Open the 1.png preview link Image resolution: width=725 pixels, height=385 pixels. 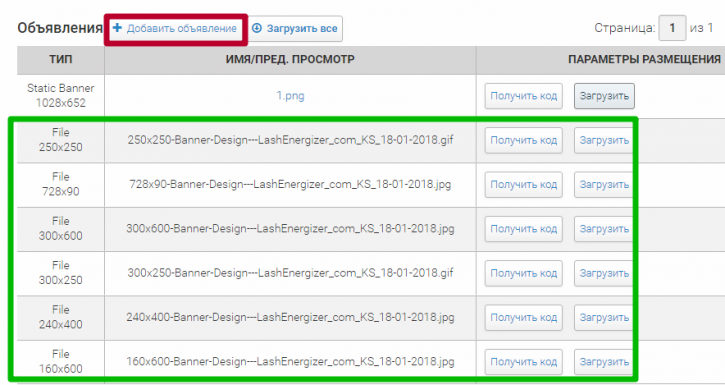coord(290,96)
